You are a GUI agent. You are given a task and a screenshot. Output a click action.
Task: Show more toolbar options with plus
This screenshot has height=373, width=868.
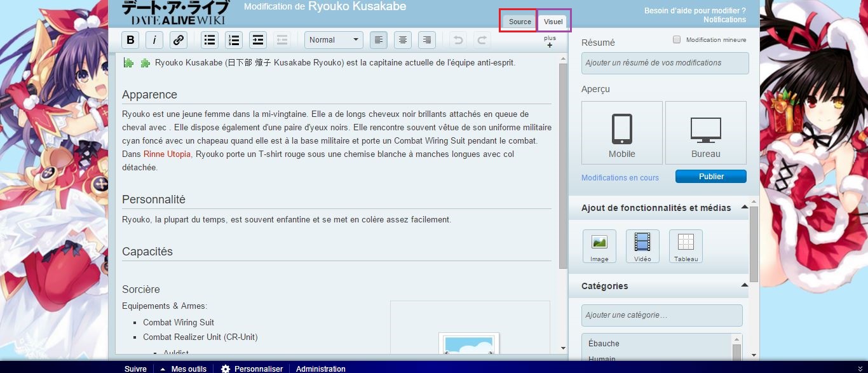(x=550, y=42)
